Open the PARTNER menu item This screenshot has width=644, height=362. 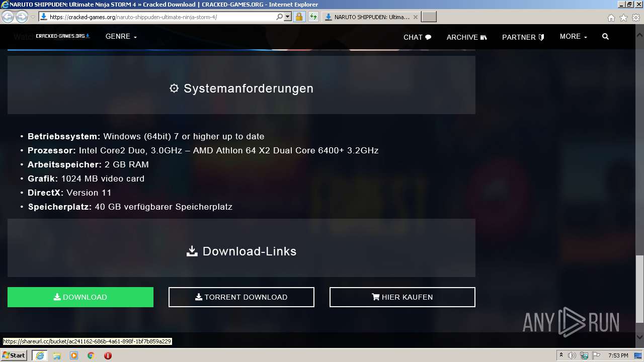pos(523,37)
